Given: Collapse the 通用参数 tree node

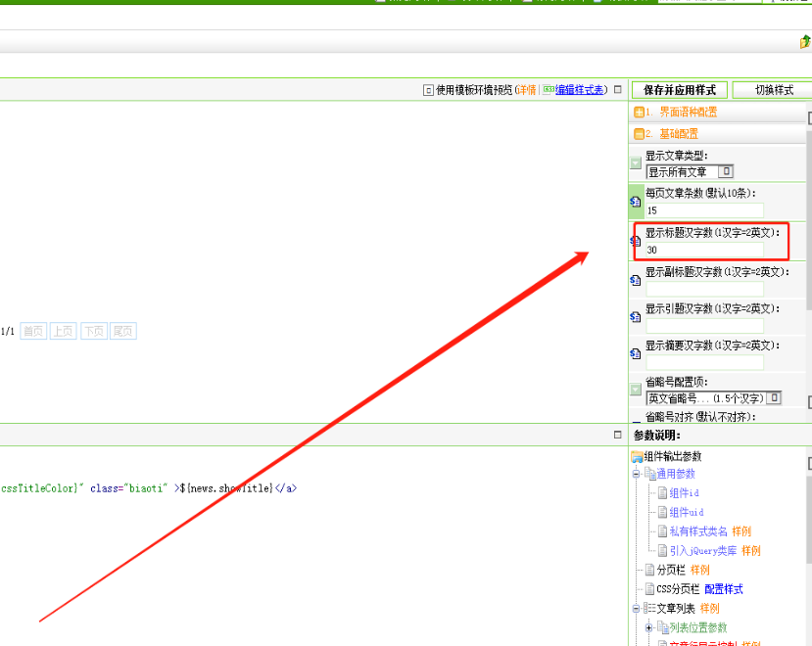Looking at the screenshot, I should click(x=636, y=474).
